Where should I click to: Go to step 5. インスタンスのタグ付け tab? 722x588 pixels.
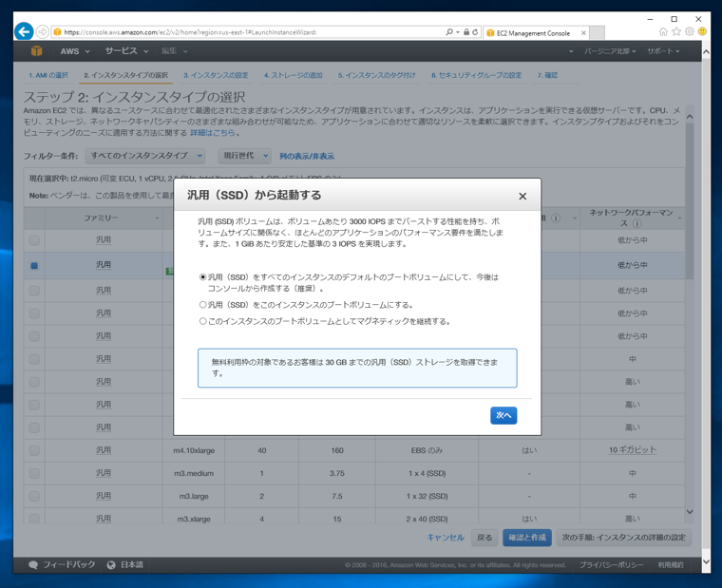(x=376, y=75)
